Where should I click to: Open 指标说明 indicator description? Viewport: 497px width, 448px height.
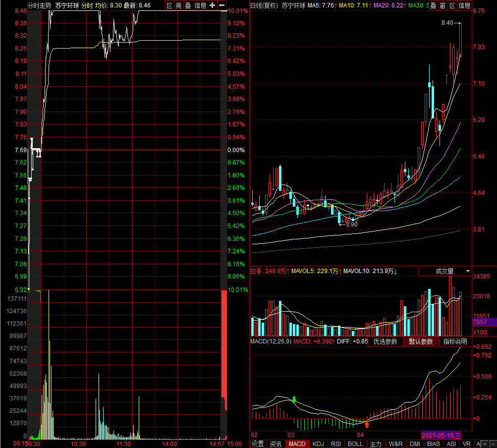coord(455,341)
